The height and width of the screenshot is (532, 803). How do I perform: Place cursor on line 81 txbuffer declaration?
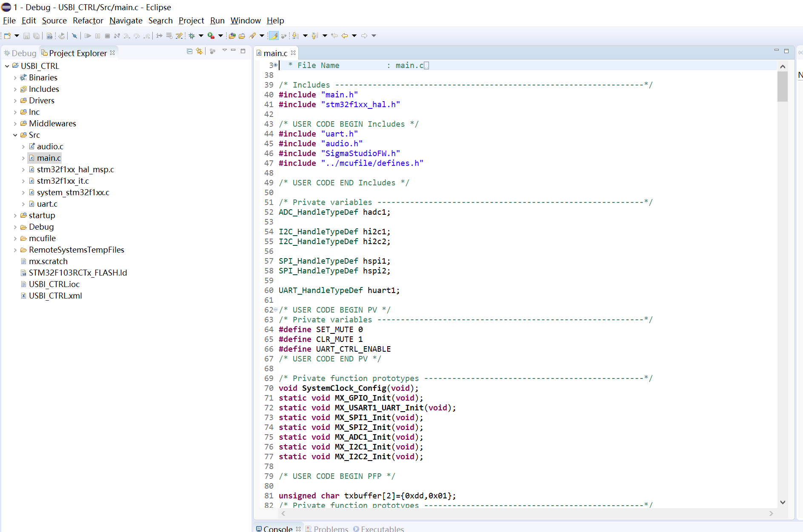pyautogui.click(x=367, y=496)
